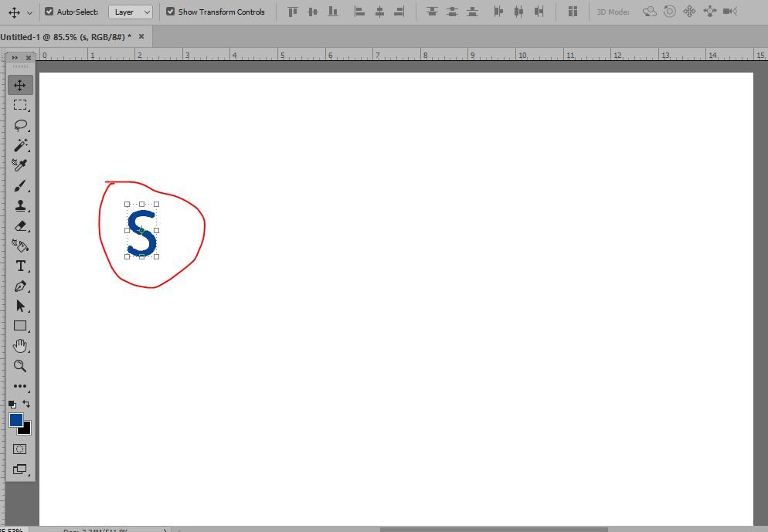Select the Path Selection tool

(x=20, y=306)
